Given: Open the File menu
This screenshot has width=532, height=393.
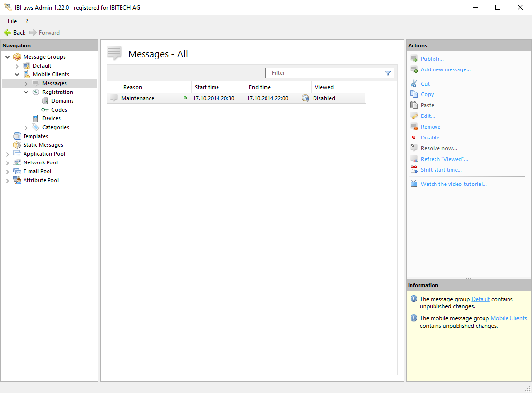Looking at the screenshot, I should click(x=12, y=21).
